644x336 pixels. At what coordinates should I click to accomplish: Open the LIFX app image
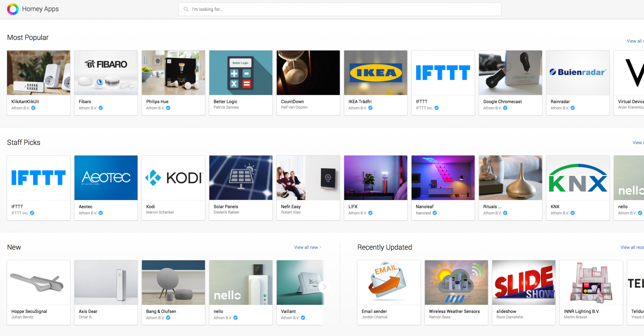[x=375, y=178]
